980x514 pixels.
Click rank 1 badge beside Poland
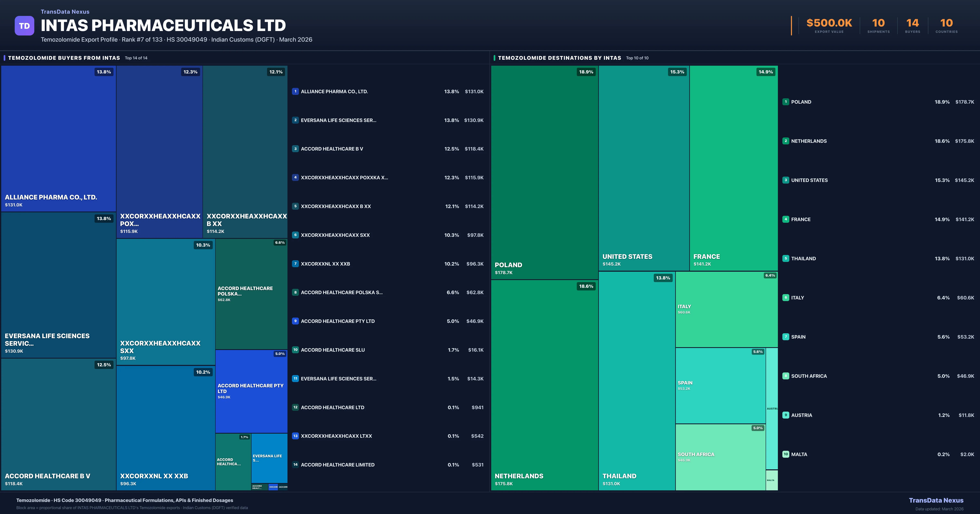coord(786,102)
